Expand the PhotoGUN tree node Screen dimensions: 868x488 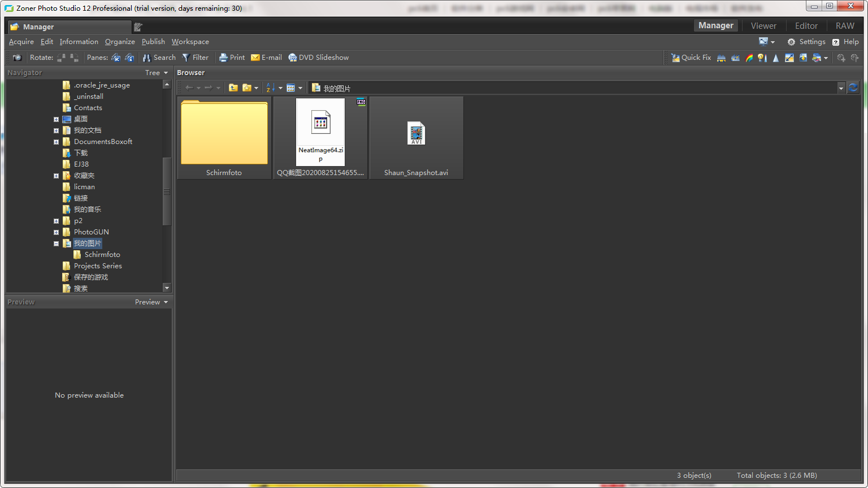point(56,232)
